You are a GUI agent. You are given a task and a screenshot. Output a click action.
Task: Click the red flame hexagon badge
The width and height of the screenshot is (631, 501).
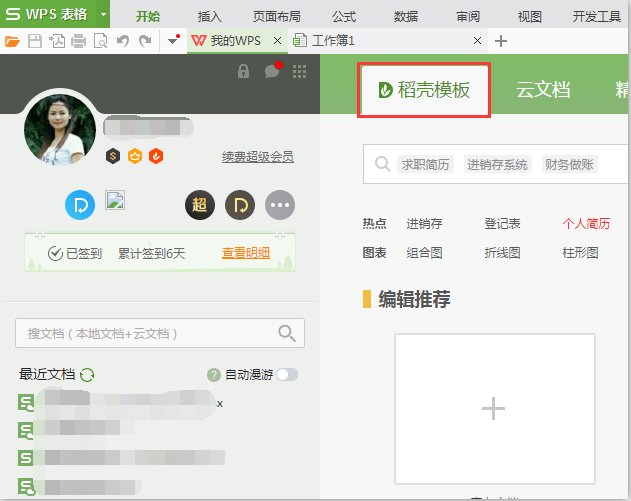point(156,156)
